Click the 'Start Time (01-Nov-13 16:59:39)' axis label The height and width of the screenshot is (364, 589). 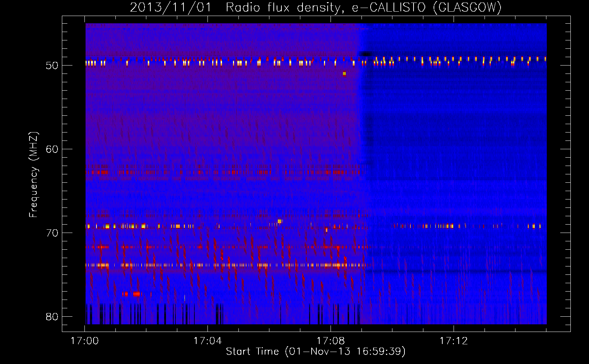(316, 352)
